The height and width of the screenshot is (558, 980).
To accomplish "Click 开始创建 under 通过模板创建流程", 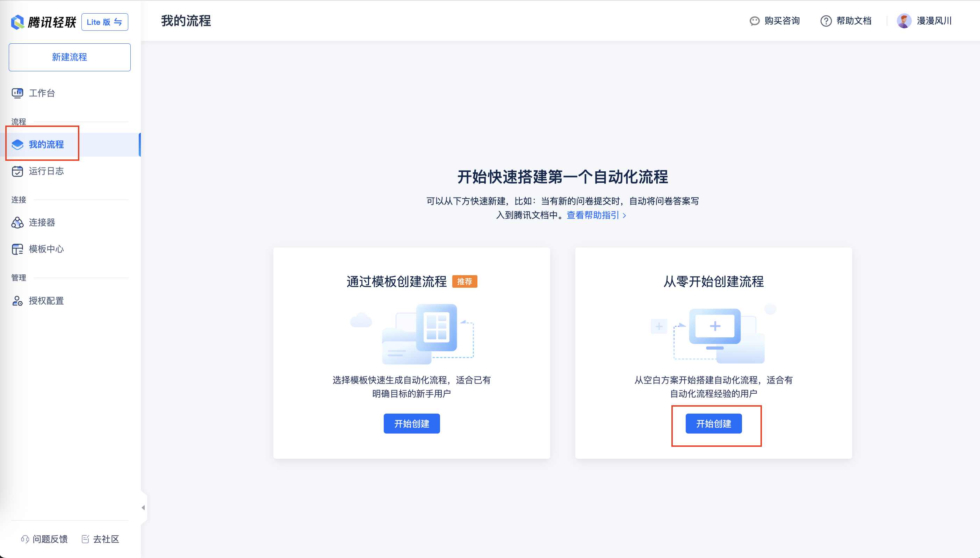I will click(412, 423).
